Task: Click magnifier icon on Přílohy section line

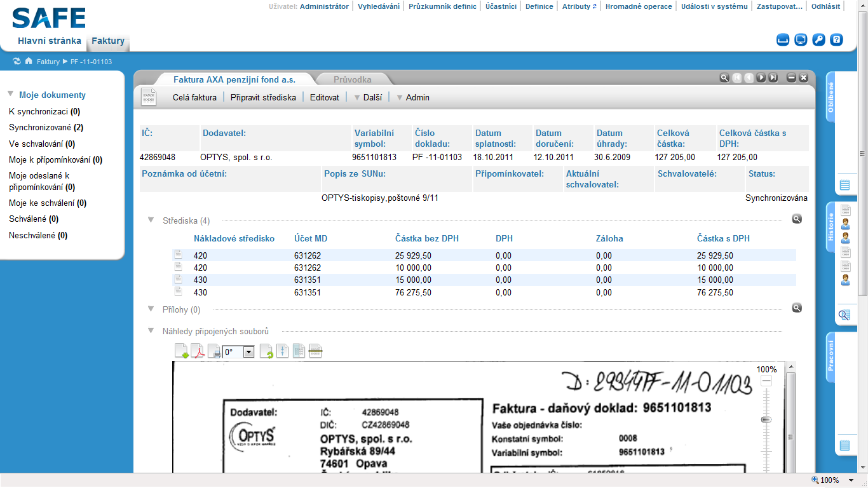Action: [x=797, y=308]
